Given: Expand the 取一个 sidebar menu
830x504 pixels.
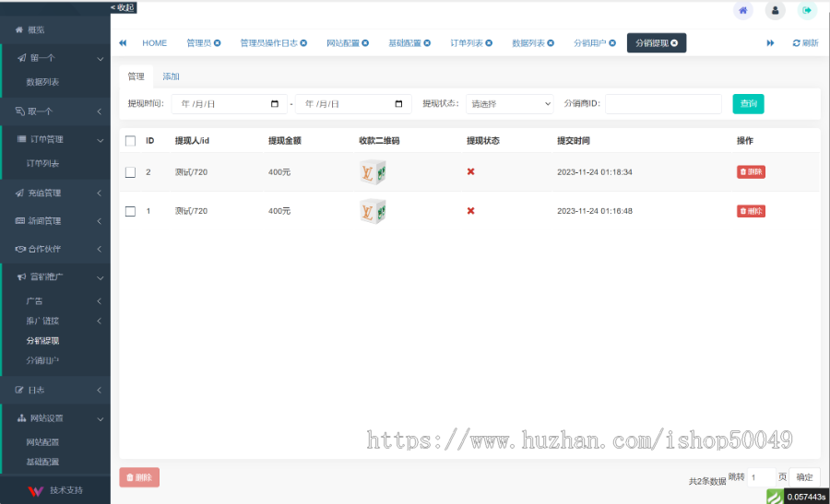Looking at the screenshot, I should (x=55, y=111).
